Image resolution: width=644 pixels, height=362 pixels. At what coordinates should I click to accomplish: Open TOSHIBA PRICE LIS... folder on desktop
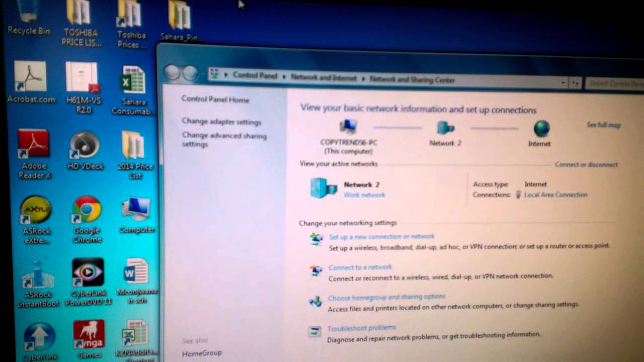point(81,23)
